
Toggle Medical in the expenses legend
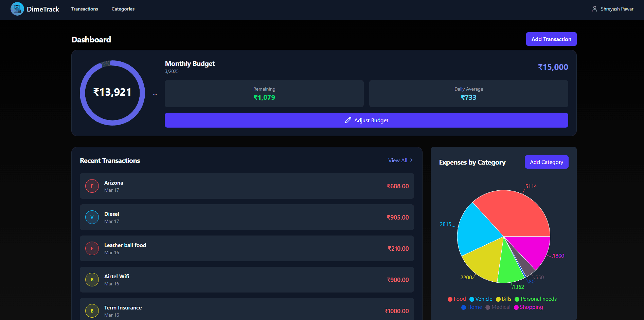pos(498,307)
